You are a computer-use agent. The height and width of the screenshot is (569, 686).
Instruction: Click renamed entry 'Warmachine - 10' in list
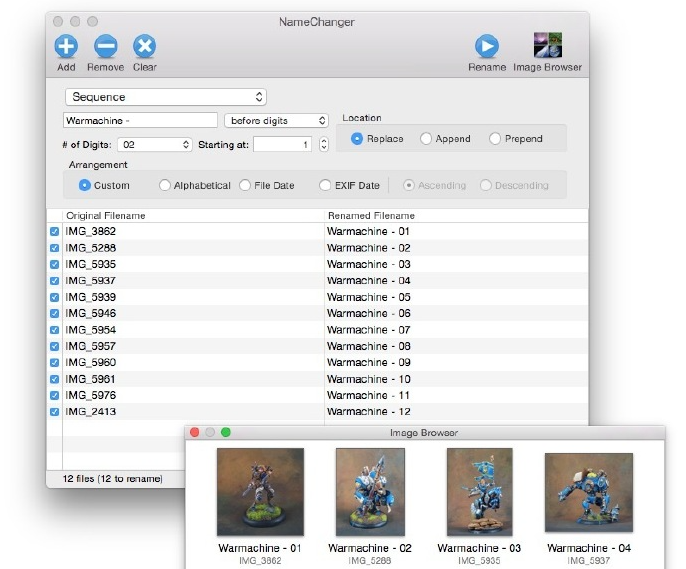click(x=368, y=379)
